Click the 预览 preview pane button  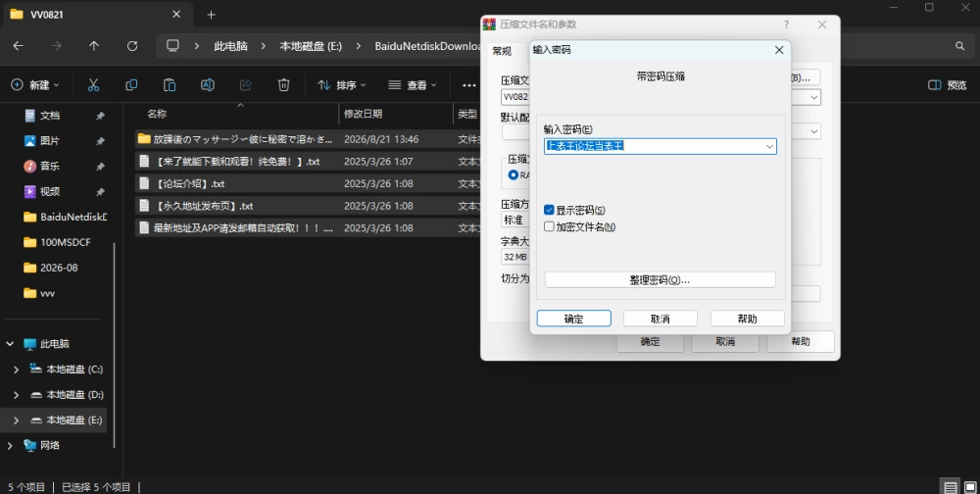click(x=948, y=85)
